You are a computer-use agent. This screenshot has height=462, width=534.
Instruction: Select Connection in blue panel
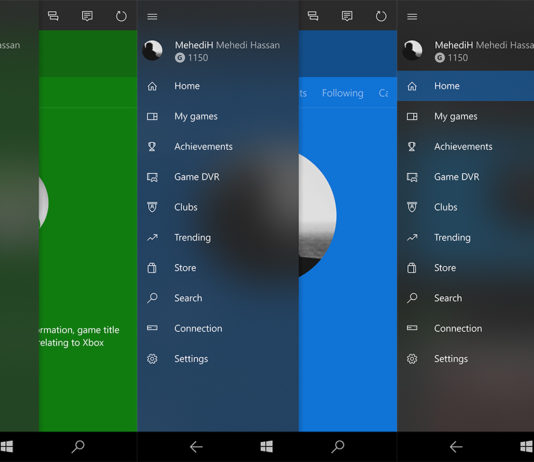(218, 328)
